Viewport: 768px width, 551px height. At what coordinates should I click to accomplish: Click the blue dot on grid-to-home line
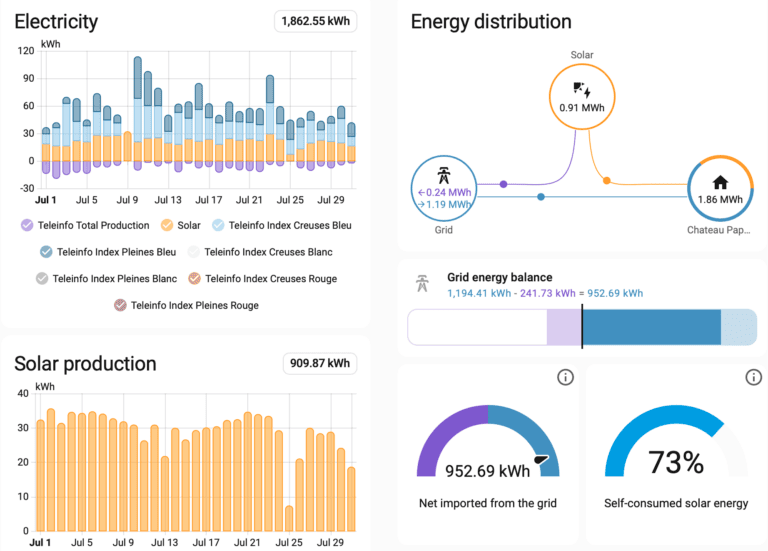coord(541,197)
